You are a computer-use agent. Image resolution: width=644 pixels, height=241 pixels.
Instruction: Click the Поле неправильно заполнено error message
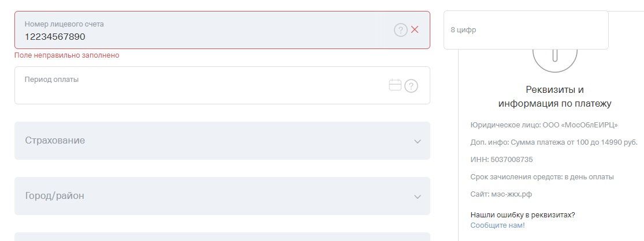[x=67, y=55]
